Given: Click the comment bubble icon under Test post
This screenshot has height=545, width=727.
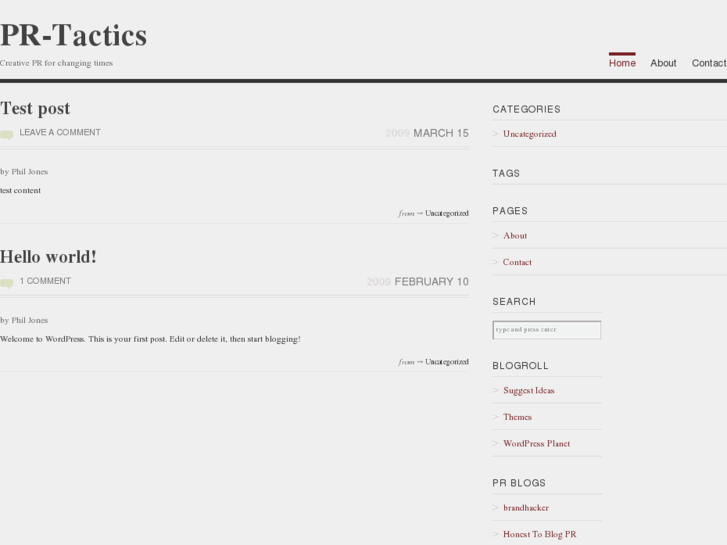Looking at the screenshot, I should (6, 135).
